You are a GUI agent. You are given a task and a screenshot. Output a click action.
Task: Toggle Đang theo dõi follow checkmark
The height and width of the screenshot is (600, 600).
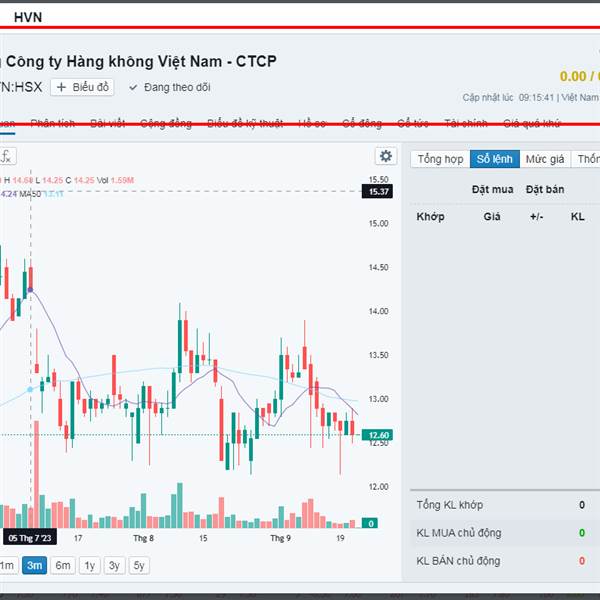coord(133,87)
